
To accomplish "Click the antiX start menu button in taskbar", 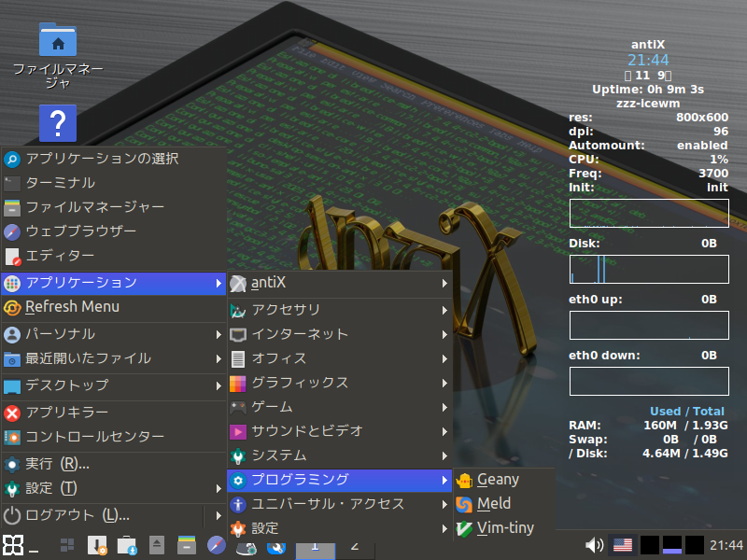I will pos(13,545).
